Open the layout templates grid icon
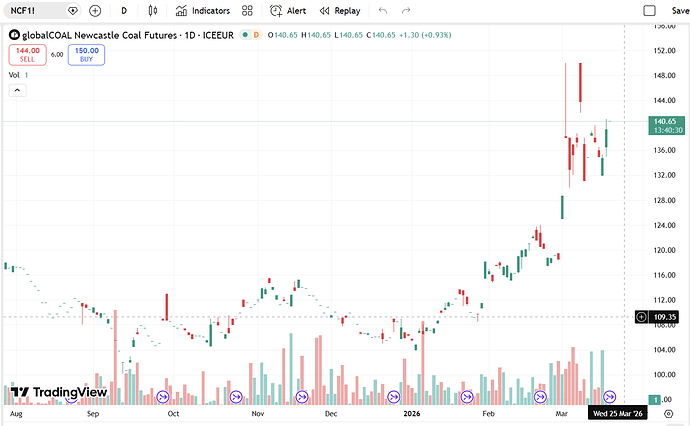The height and width of the screenshot is (426, 690). click(247, 11)
